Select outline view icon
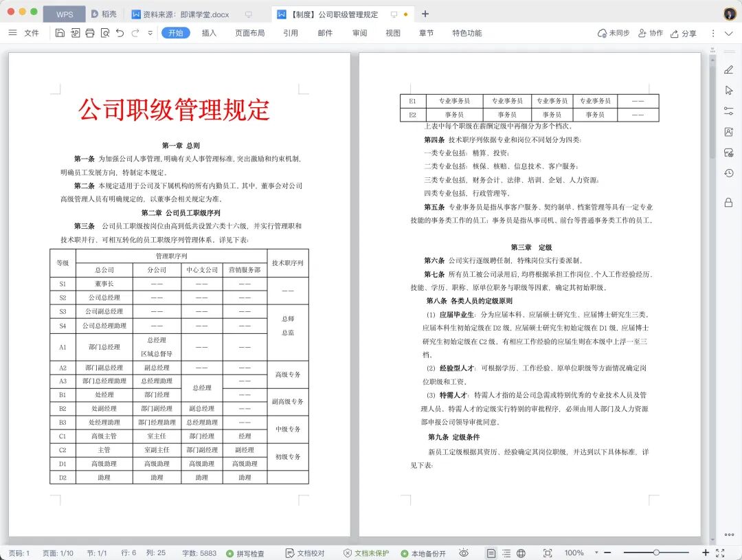 506,553
